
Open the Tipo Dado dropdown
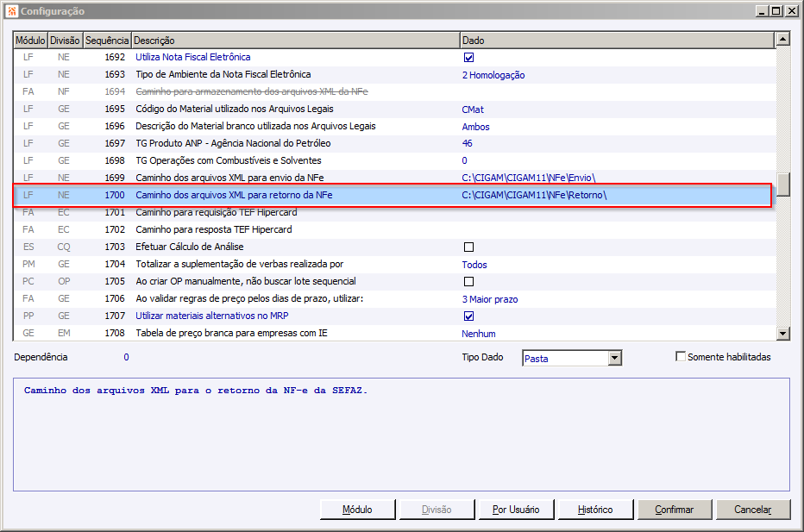click(x=615, y=358)
